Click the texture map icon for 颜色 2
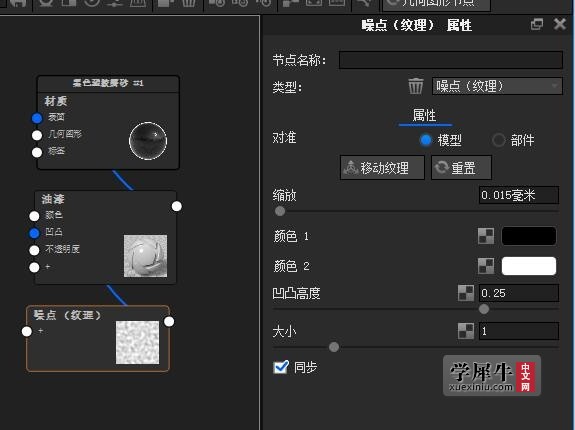575x430 pixels. coord(486,266)
